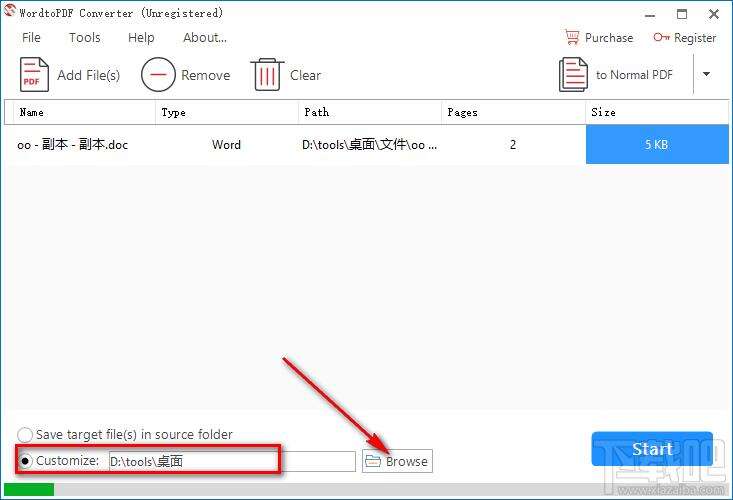Image resolution: width=733 pixels, height=500 pixels.
Task: Click the Purchase shopping cart icon
Action: coord(572,37)
